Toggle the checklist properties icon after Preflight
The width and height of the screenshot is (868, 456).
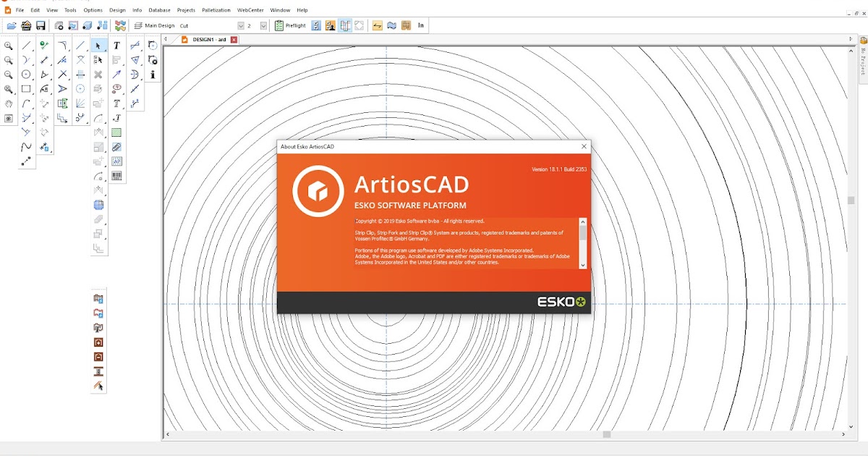click(x=316, y=25)
